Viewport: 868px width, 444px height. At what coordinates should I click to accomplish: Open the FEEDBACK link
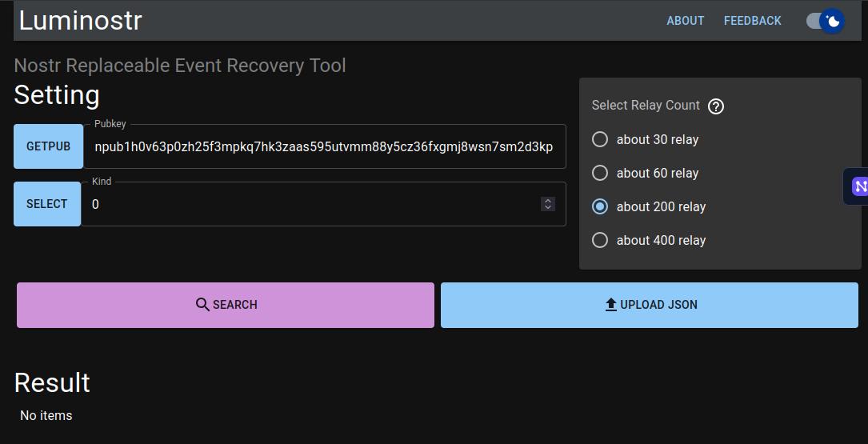tap(752, 21)
